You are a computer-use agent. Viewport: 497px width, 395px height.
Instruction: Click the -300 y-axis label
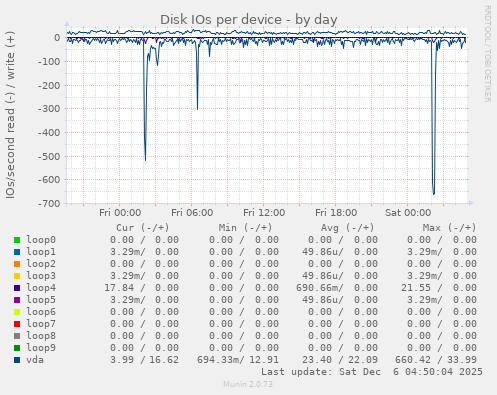pos(49,109)
